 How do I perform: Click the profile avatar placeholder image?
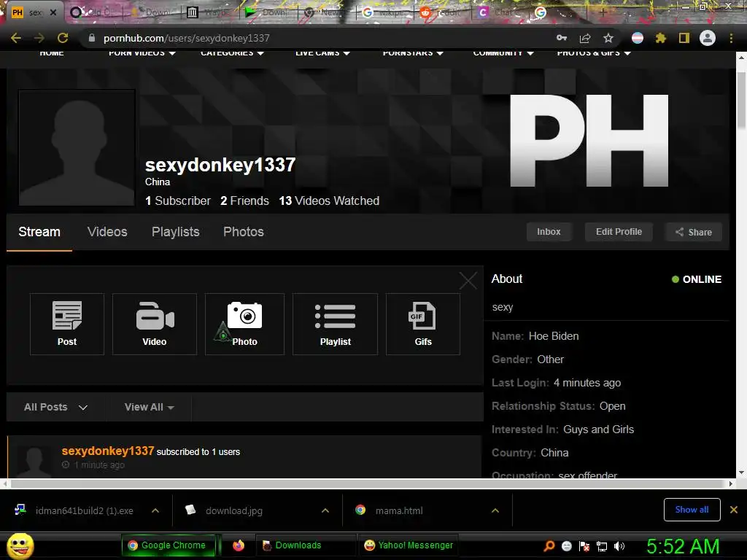77,147
